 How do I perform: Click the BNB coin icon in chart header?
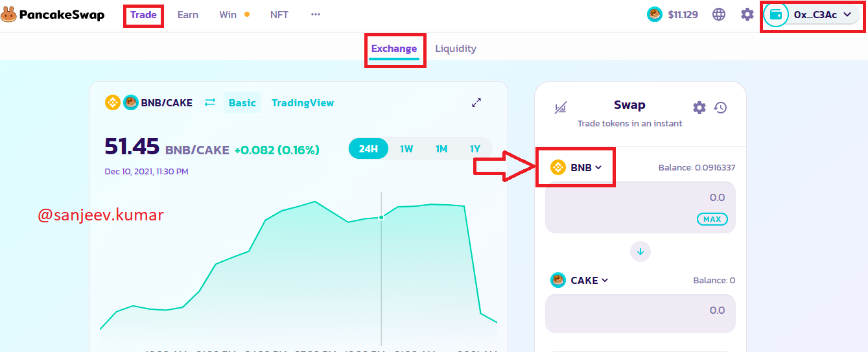pyautogui.click(x=113, y=102)
